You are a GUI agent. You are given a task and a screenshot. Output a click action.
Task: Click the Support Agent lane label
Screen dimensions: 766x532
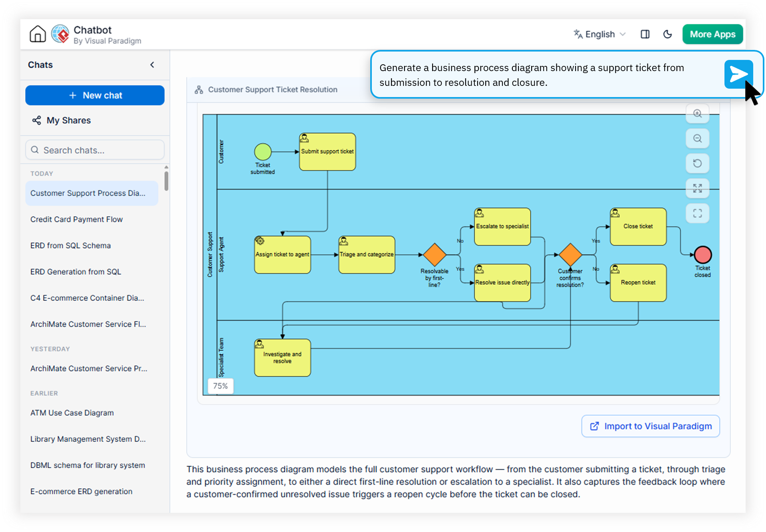point(221,255)
